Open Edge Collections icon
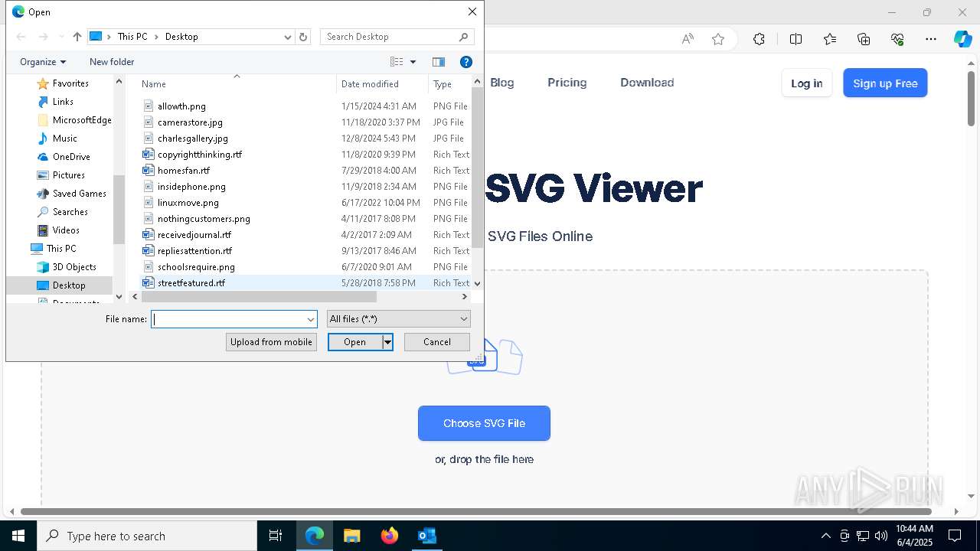 (864, 39)
